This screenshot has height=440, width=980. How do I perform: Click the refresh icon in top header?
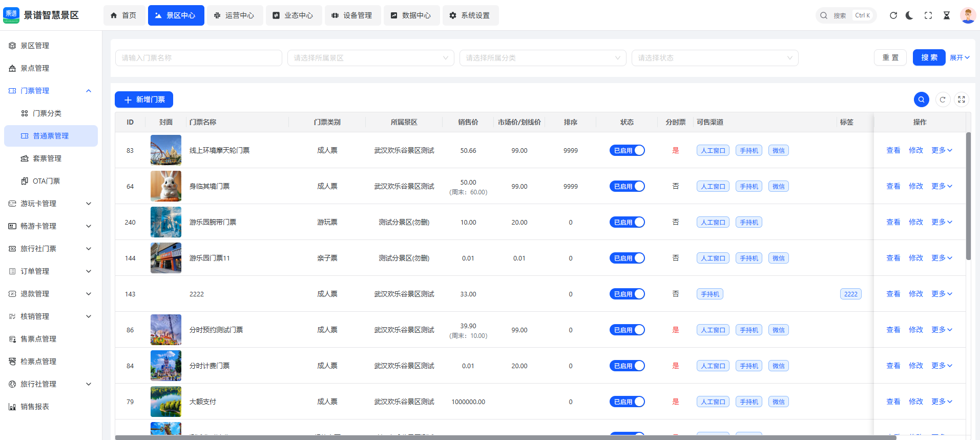893,15
